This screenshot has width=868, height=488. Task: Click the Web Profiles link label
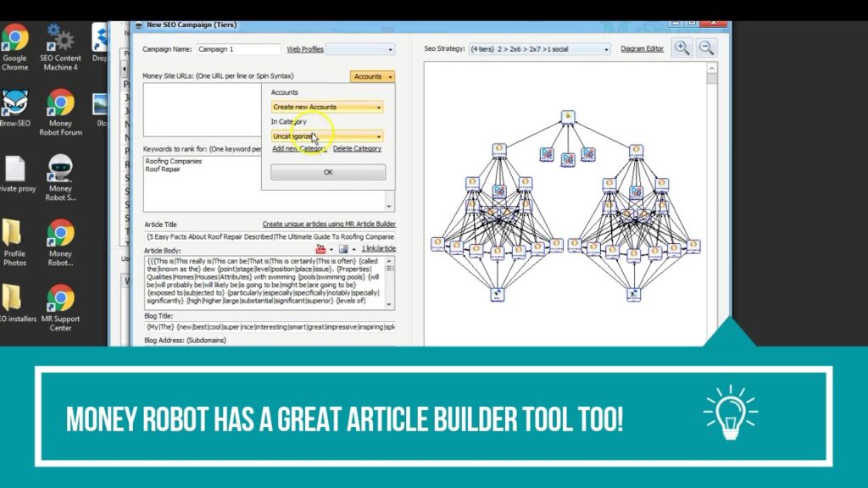point(305,49)
